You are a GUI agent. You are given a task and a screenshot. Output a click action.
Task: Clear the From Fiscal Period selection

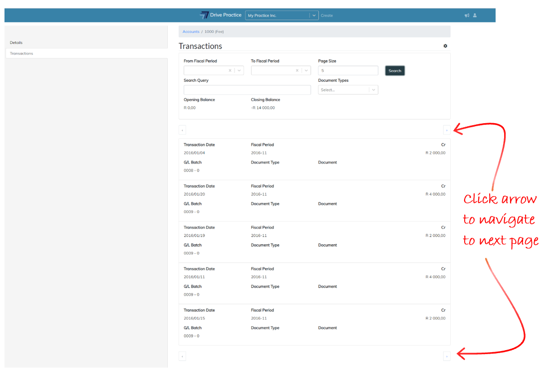[230, 71]
